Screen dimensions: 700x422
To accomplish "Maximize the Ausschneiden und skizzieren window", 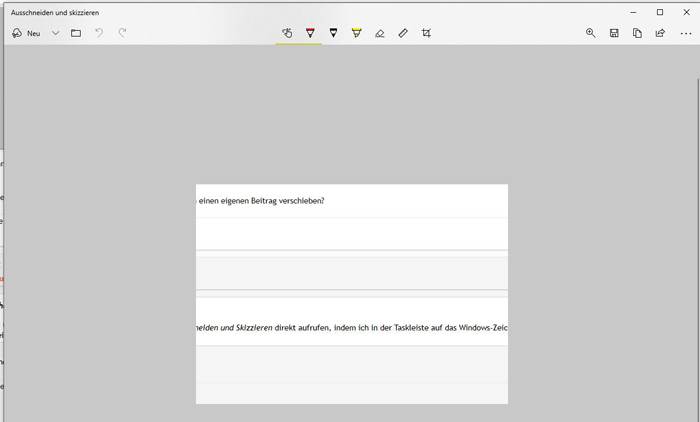I will 660,13.
